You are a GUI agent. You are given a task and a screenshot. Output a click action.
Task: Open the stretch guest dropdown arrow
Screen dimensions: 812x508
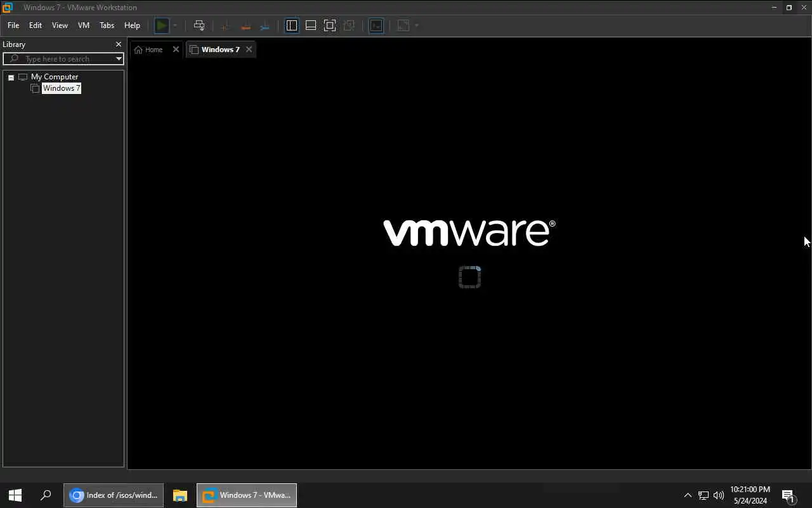pyautogui.click(x=417, y=25)
